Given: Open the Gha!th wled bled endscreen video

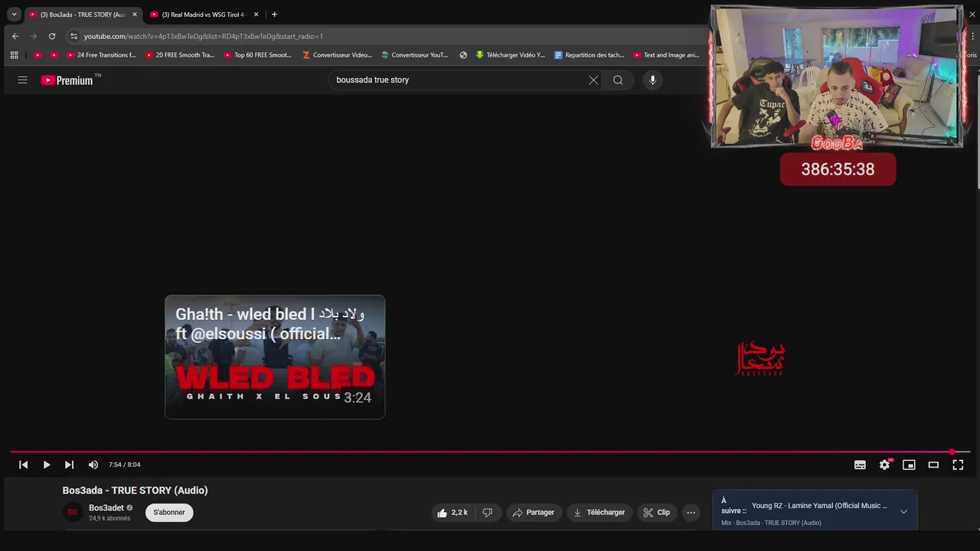Looking at the screenshot, I should pyautogui.click(x=275, y=357).
